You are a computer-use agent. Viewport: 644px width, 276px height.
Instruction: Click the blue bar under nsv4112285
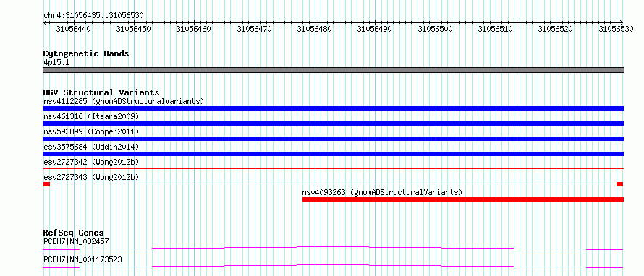click(x=333, y=108)
